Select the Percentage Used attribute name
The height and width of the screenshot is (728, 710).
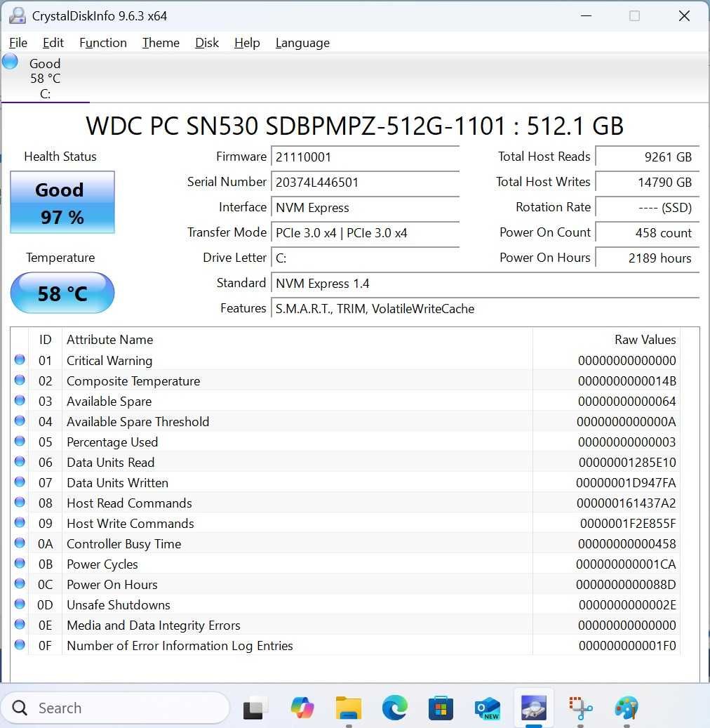pos(112,442)
